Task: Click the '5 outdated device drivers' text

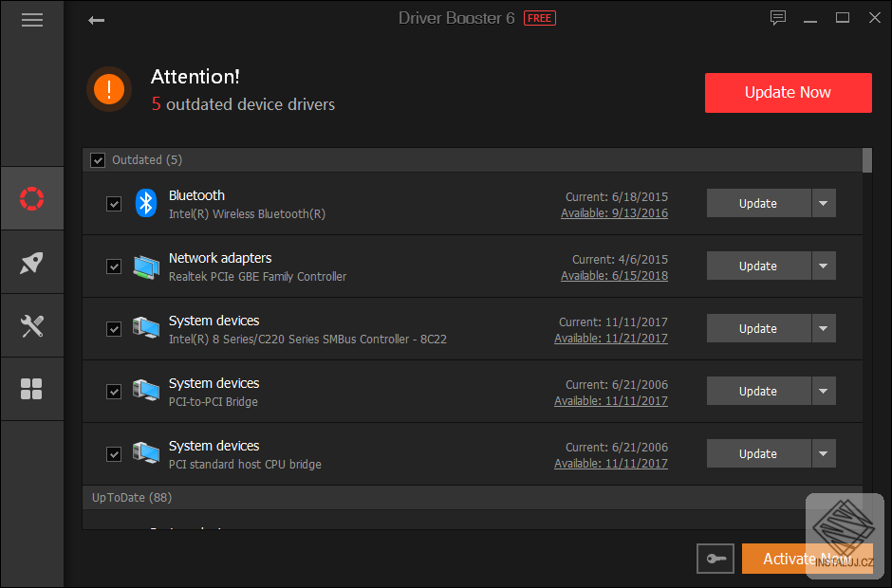Action: pos(243,104)
